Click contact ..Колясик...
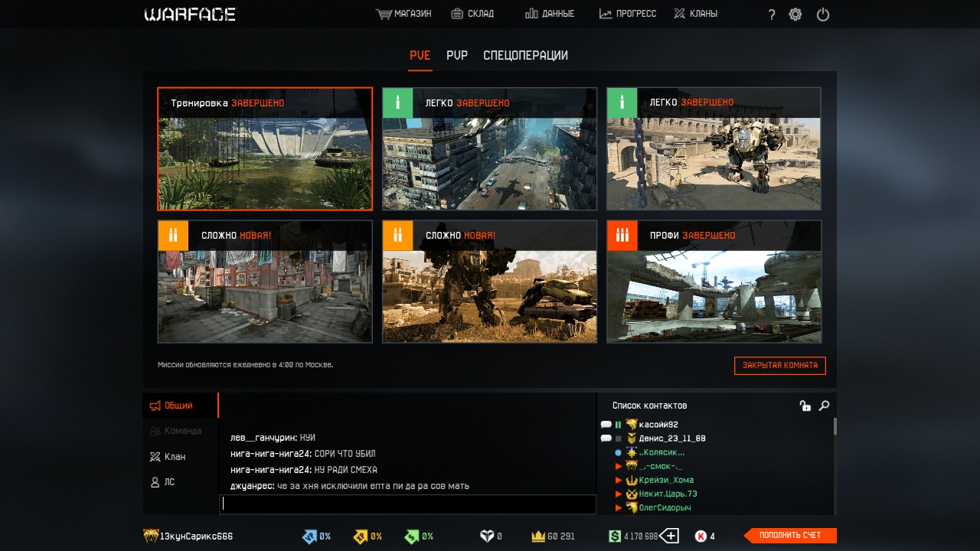Viewport: 980px width, 551px height. coord(662,452)
